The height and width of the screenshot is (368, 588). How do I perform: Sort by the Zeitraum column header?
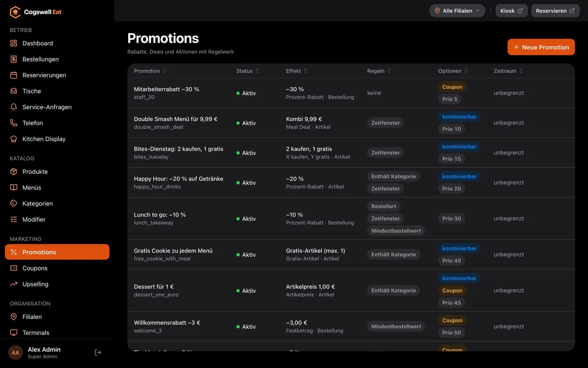coord(508,71)
